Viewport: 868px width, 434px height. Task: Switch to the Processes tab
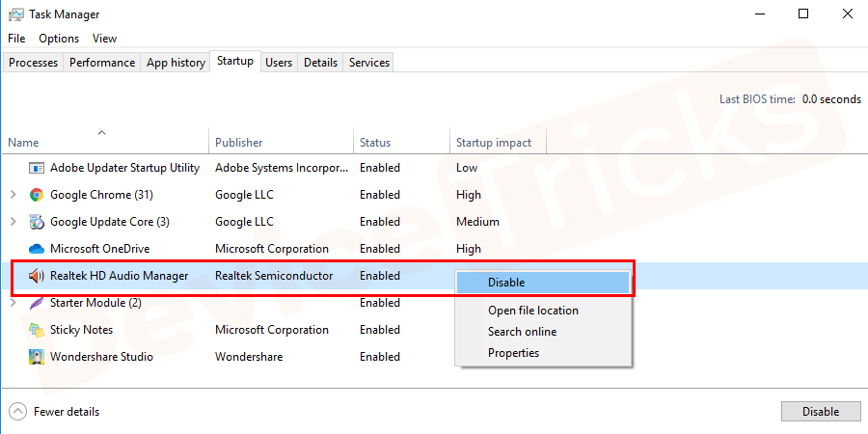pos(33,63)
